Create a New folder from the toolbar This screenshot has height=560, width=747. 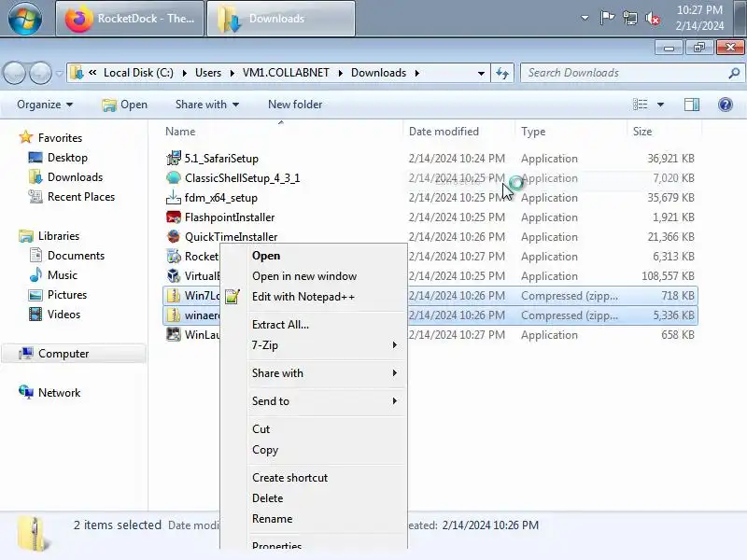[x=295, y=105]
